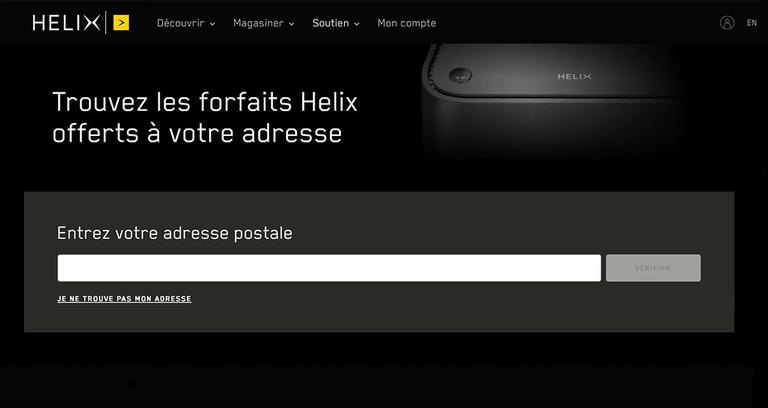Expand the chevron next to Soutien
Viewport: 768px width, 408px height.
(357, 24)
